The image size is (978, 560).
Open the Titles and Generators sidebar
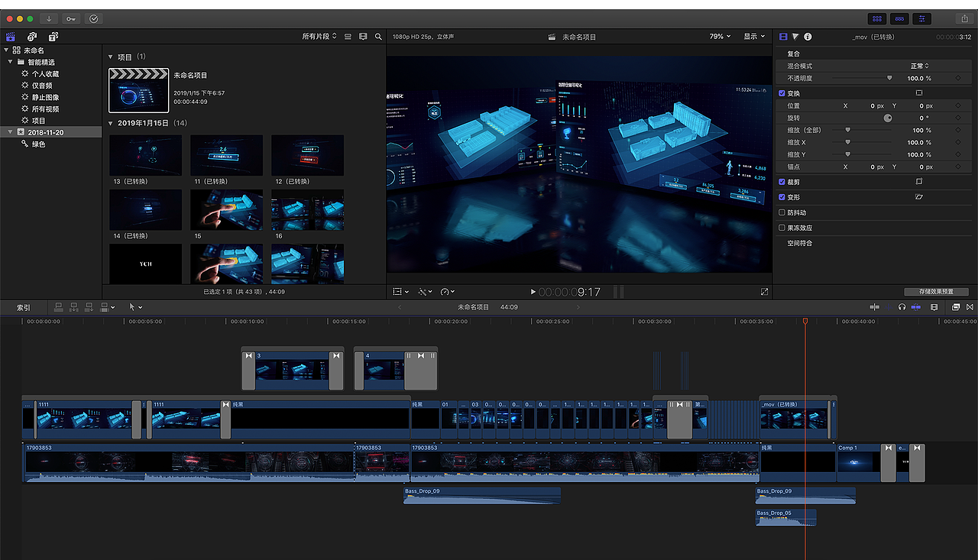click(x=53, y=37)
